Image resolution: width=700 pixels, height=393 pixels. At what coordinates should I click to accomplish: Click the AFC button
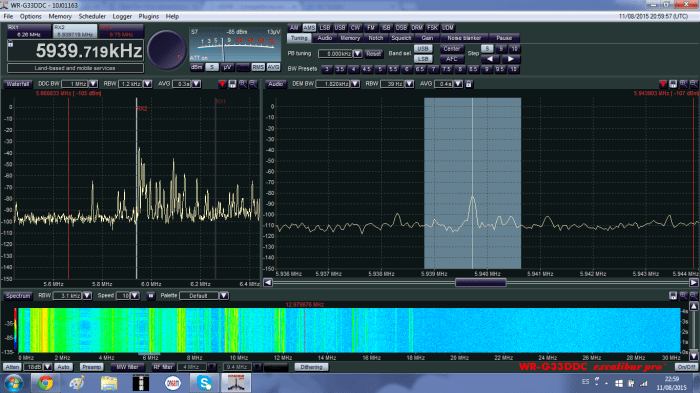pos(451,59)
